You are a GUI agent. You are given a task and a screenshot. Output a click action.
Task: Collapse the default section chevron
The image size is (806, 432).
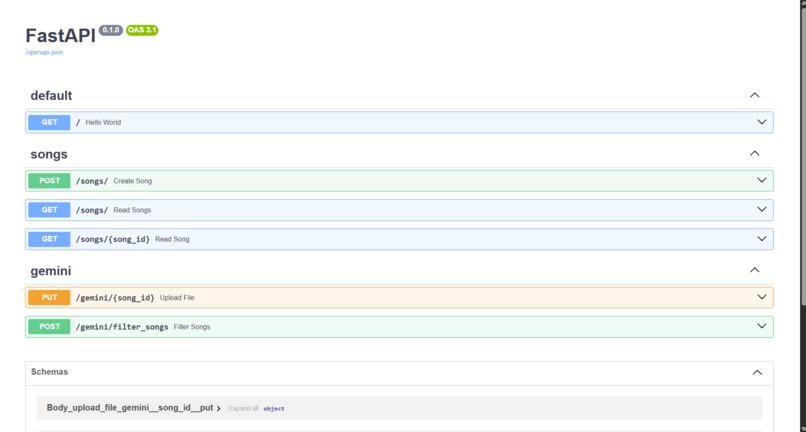point(755,95)
